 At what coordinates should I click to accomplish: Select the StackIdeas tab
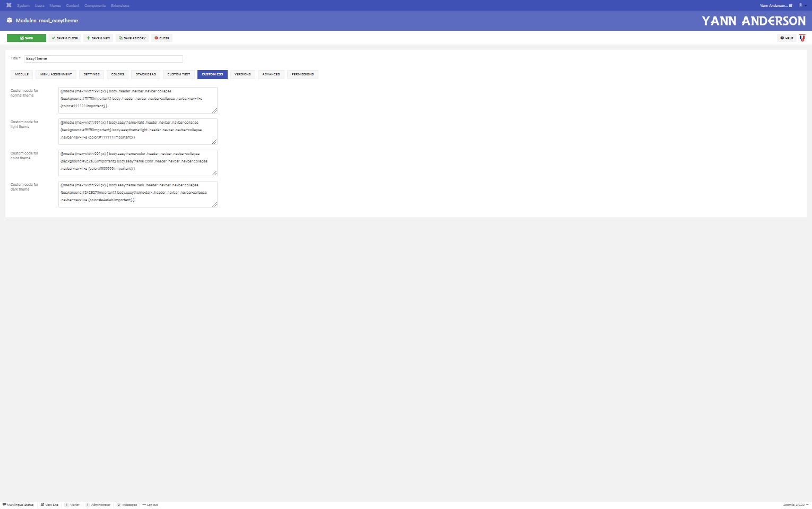[145, 74]
